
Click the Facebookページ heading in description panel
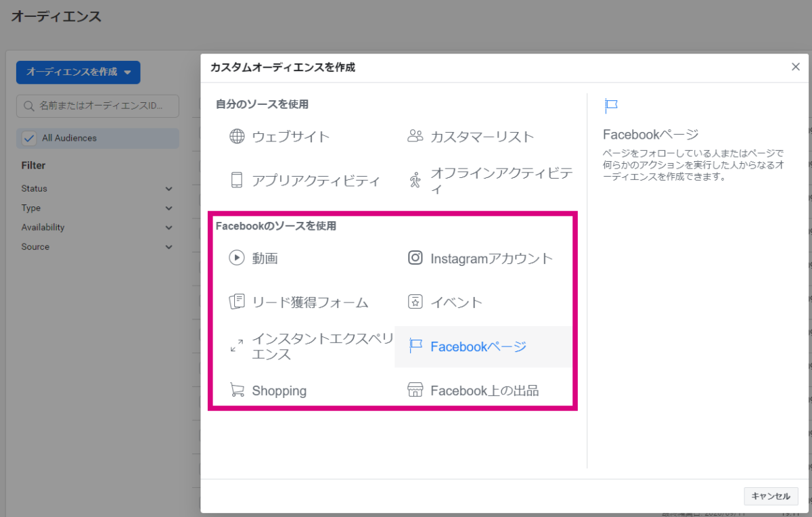coord(650,134)
